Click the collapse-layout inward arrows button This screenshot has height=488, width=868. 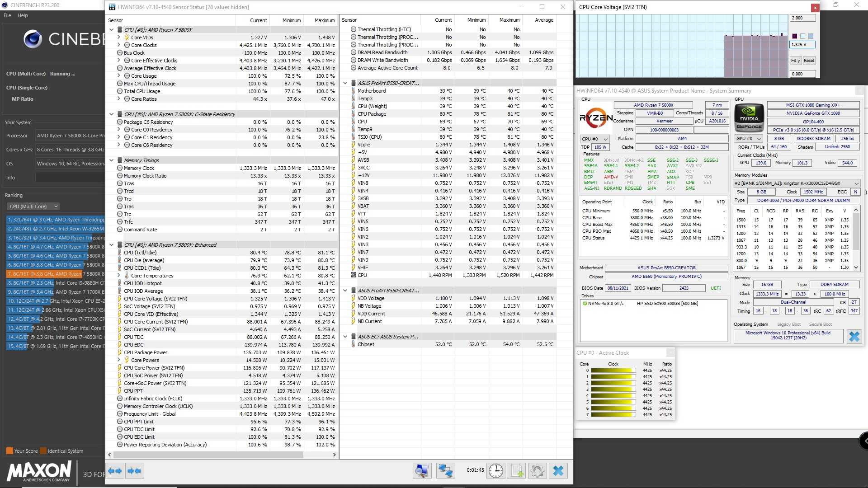pos(134,471)
